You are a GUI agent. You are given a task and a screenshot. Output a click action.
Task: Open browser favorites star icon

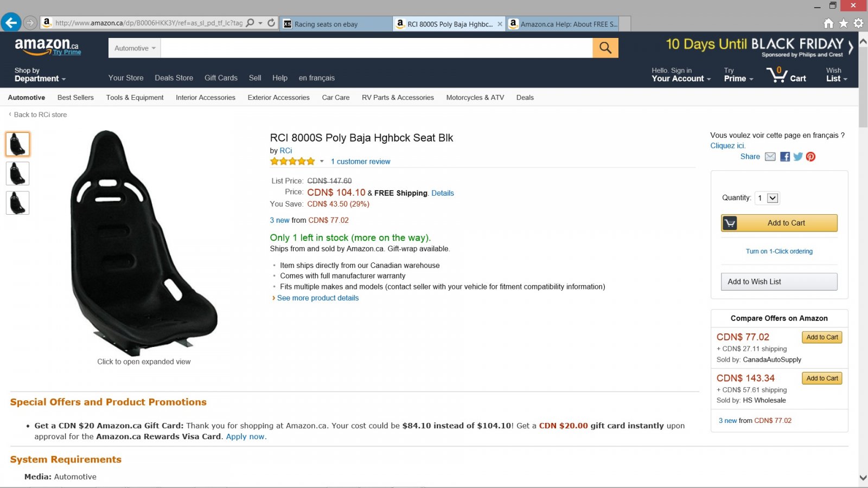point(844,23)
